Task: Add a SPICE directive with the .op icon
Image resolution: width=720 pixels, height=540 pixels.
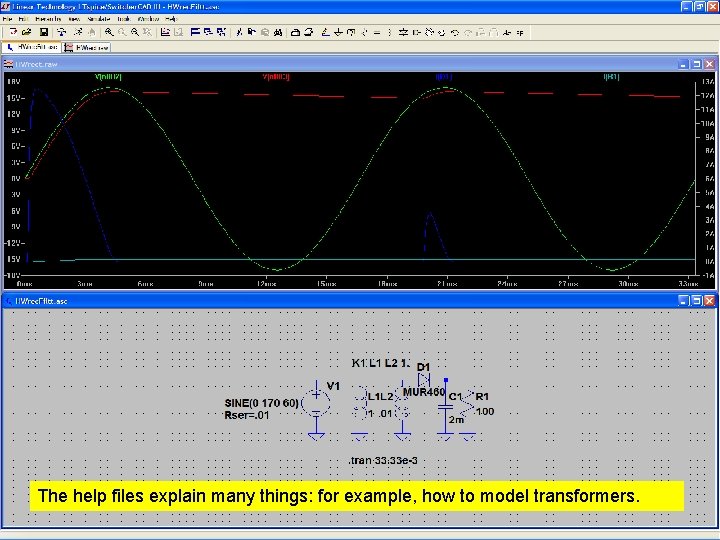Action: tap(520, 32)
